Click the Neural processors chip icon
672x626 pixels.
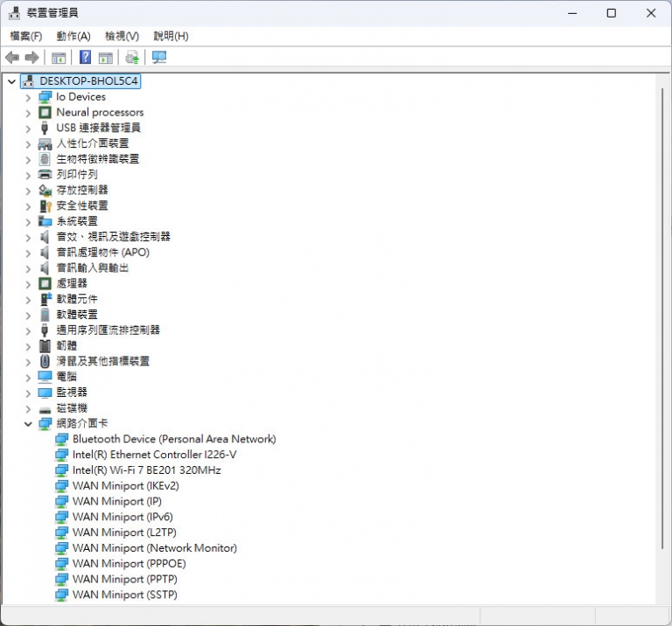pyautogui.click(x=45, y=113)
